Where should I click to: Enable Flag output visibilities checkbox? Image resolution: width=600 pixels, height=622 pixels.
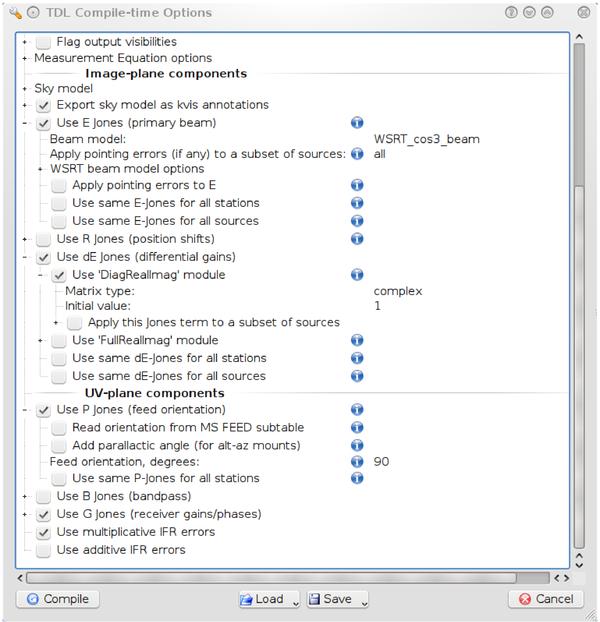43,42
